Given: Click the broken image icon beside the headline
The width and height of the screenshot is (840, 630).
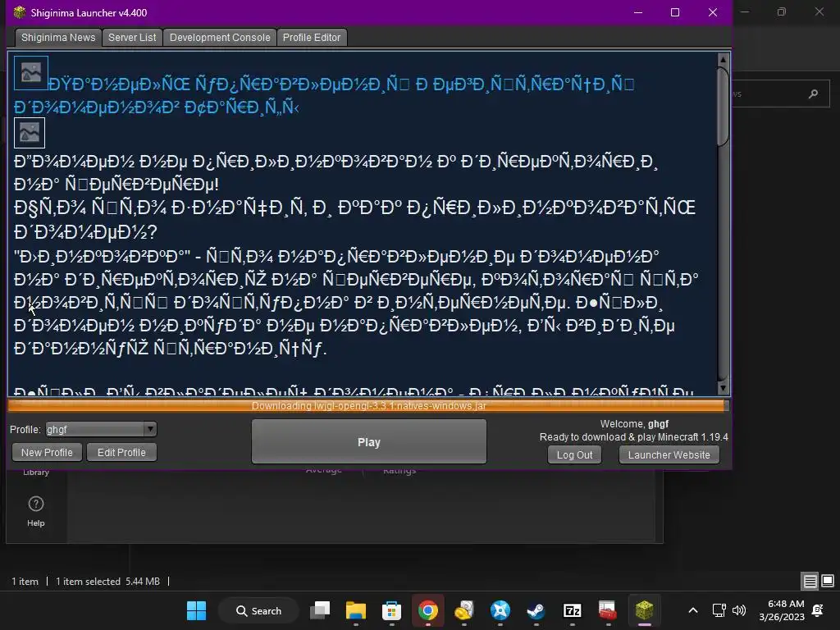Looking at the screenshot, I should pyautogui.click(x=31, y=73).
